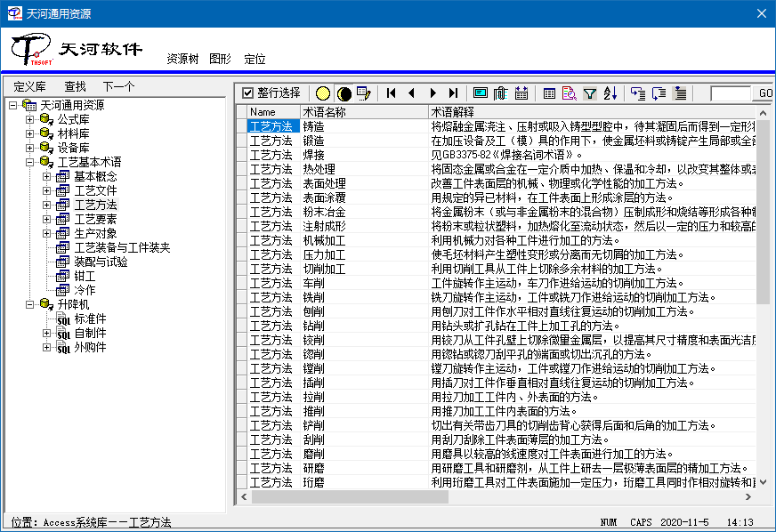
Task: Collapse the 工艺基本术语 node
Action: coord(29,162)
